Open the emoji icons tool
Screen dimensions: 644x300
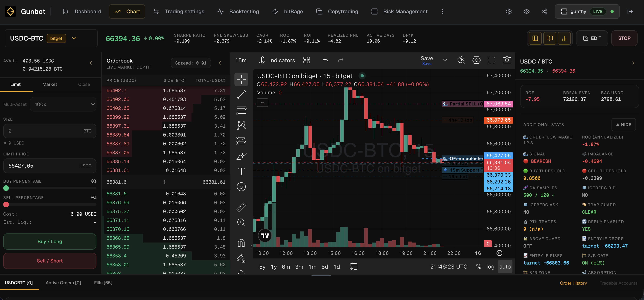(241, 187)
